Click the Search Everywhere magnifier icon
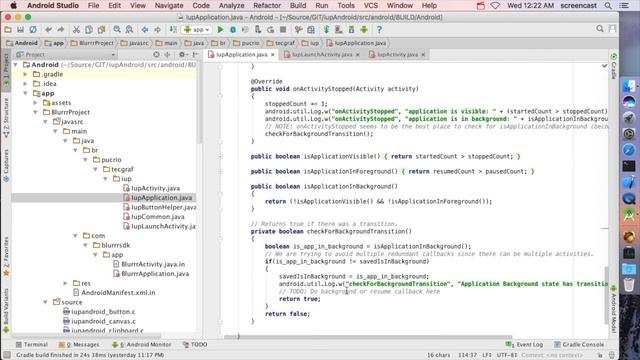 (600, 29)
